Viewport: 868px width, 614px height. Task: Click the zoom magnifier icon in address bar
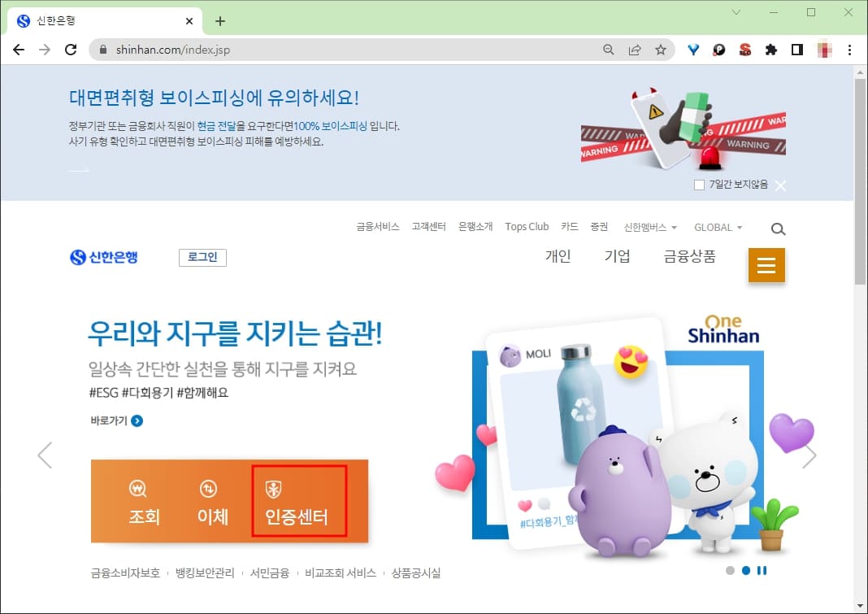click(609, 50)
